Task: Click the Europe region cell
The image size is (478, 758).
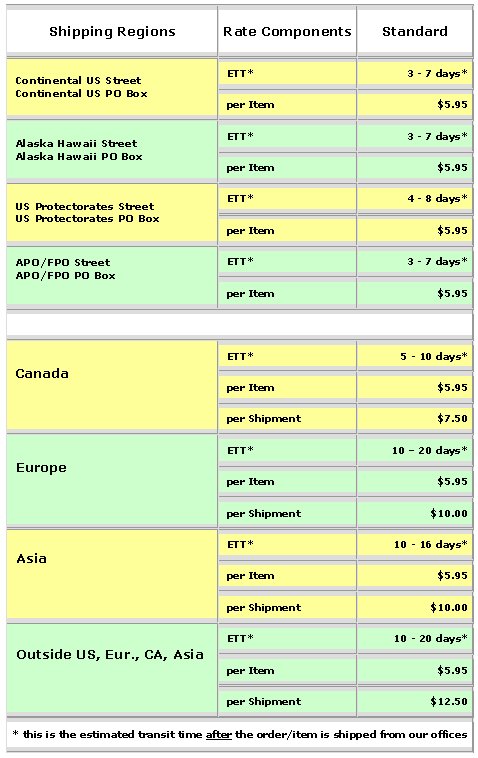Action: pos(112,480)
